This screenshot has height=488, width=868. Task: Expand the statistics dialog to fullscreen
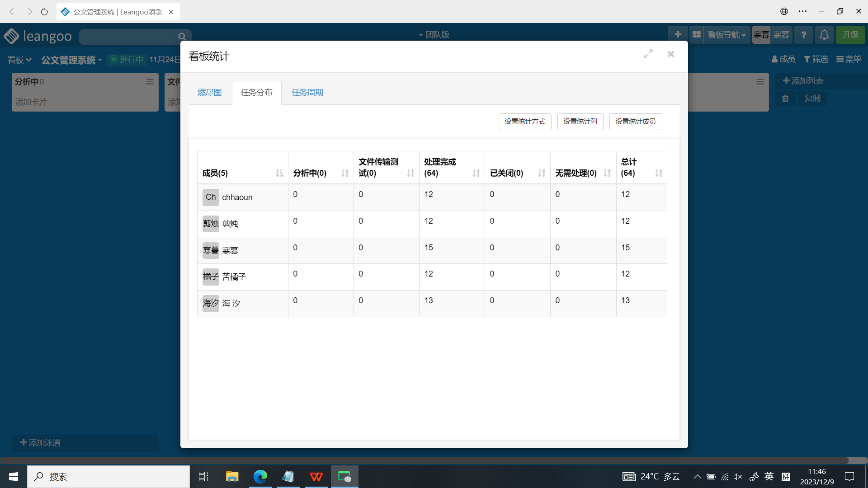point(648,54)
